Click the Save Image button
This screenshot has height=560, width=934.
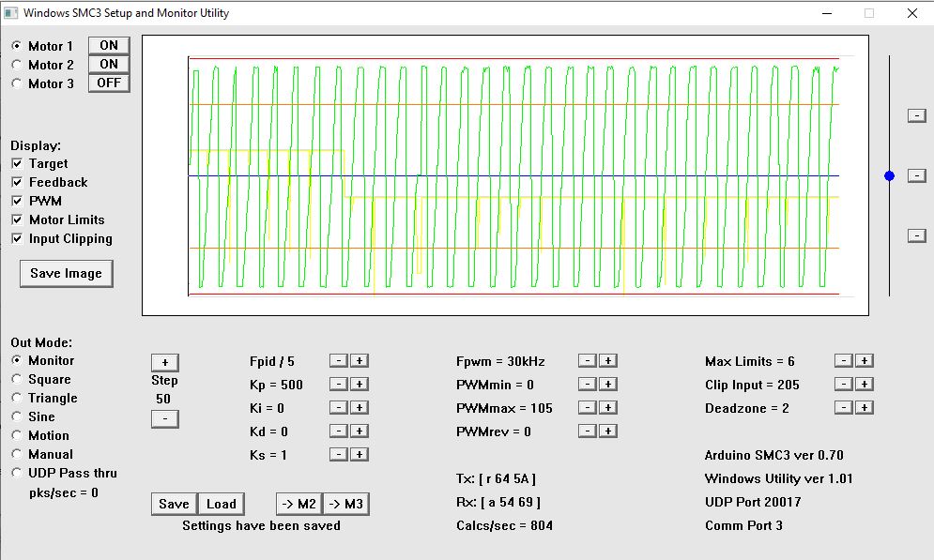pyautogui.click(x=66, y=274)
